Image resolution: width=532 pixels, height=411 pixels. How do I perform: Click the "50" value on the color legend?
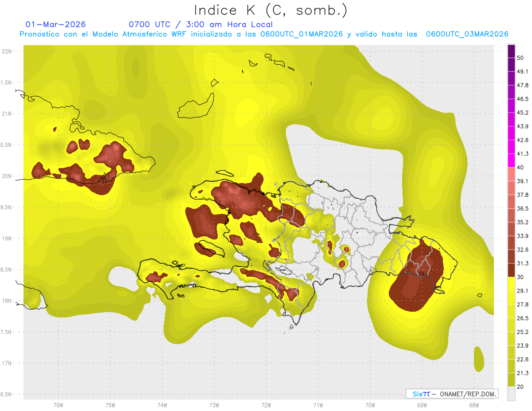pyautogui.click(x=520, y=58)
